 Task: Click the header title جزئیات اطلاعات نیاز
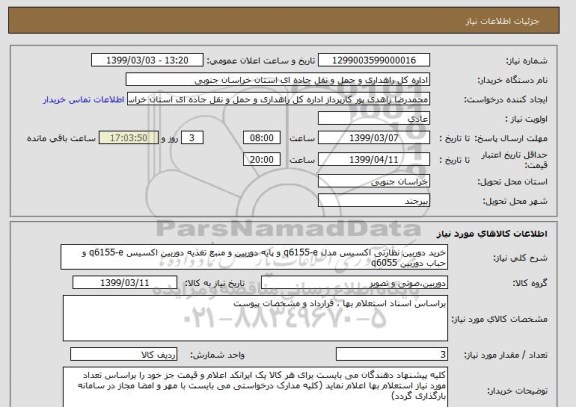[x=502, y=21]
